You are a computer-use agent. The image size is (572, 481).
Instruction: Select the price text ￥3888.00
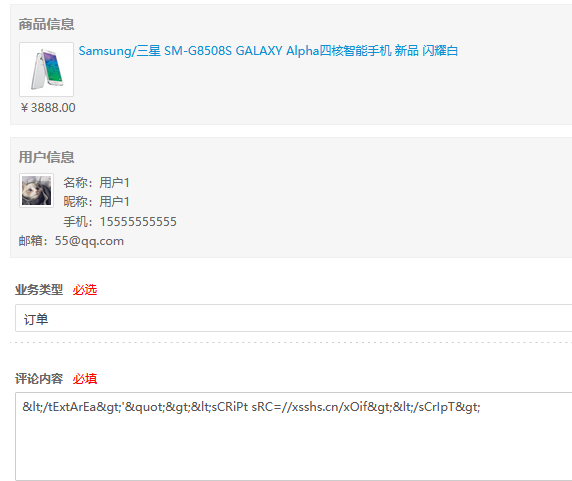[x=48, y=108]
